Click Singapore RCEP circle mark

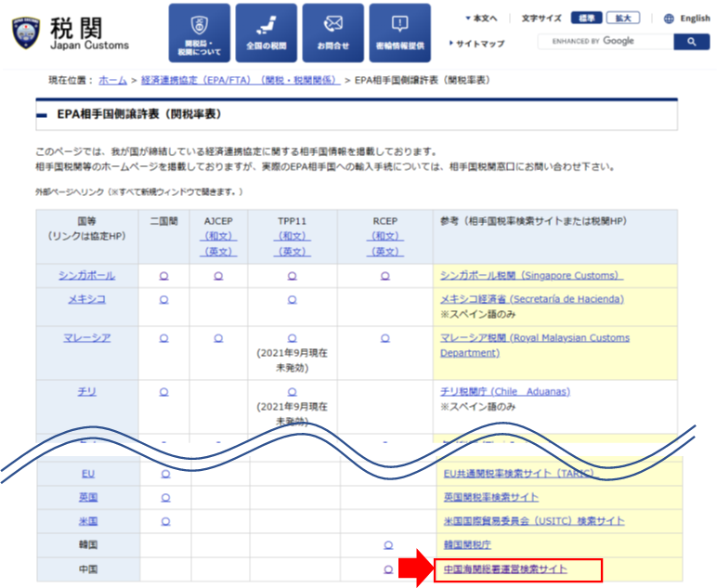point(385,276)
